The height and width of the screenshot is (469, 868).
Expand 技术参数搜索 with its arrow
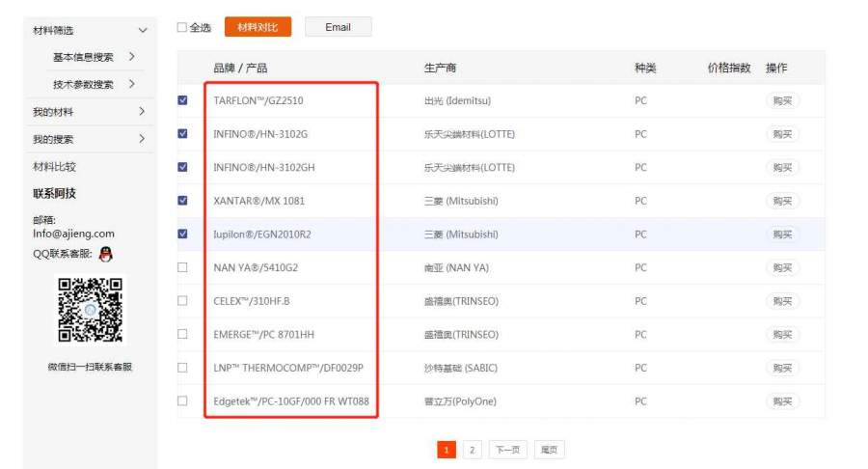[x=132, y=84]
